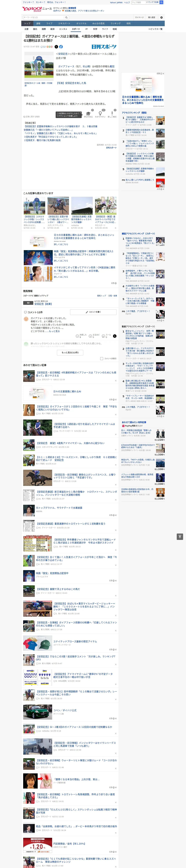This screenshot has height=868, width=186.
Task: Click the keyword search magnifier icon
Action: click(x=66, y=18)
